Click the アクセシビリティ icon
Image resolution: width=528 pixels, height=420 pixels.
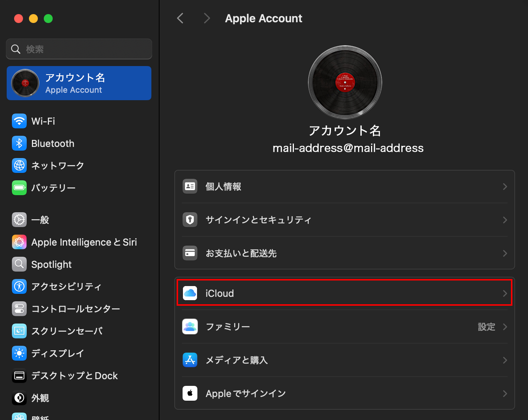tap(19, 286)
